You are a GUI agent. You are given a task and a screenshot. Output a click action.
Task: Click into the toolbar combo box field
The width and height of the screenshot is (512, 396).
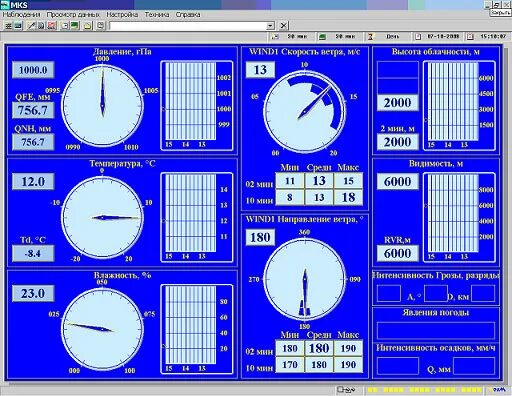click(x=188, y=26)
